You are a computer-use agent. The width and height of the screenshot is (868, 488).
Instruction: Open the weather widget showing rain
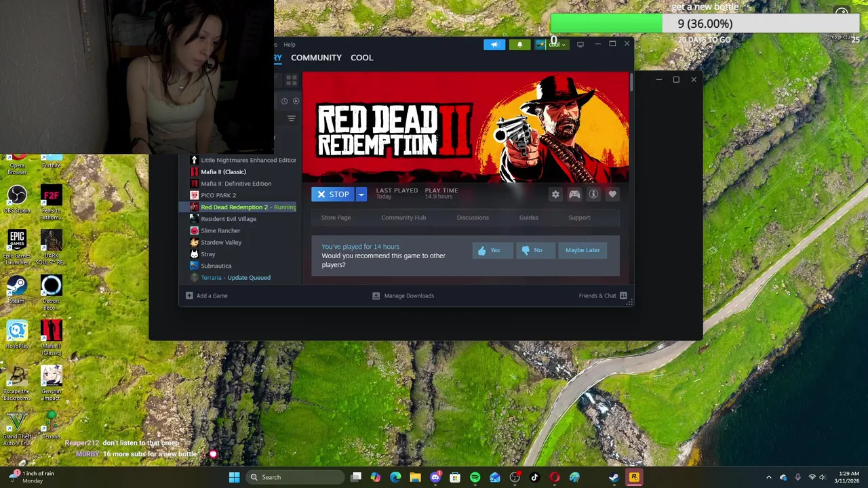coord(31,477)
